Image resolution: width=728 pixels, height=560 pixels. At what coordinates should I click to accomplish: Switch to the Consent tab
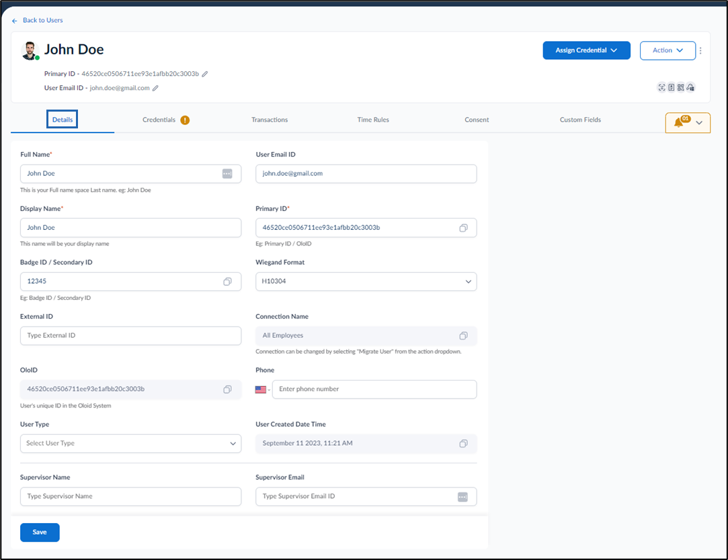click(x=477, y=120)
